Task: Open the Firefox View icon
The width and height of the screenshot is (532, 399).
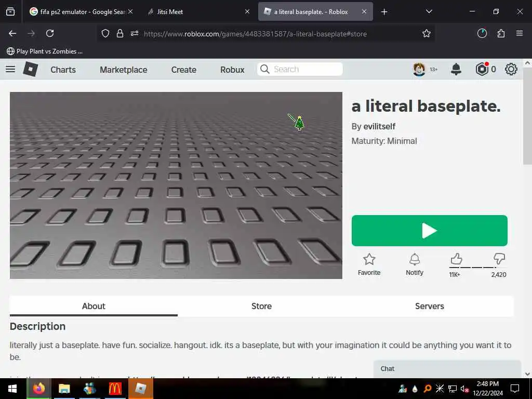Action: (10, 12)
